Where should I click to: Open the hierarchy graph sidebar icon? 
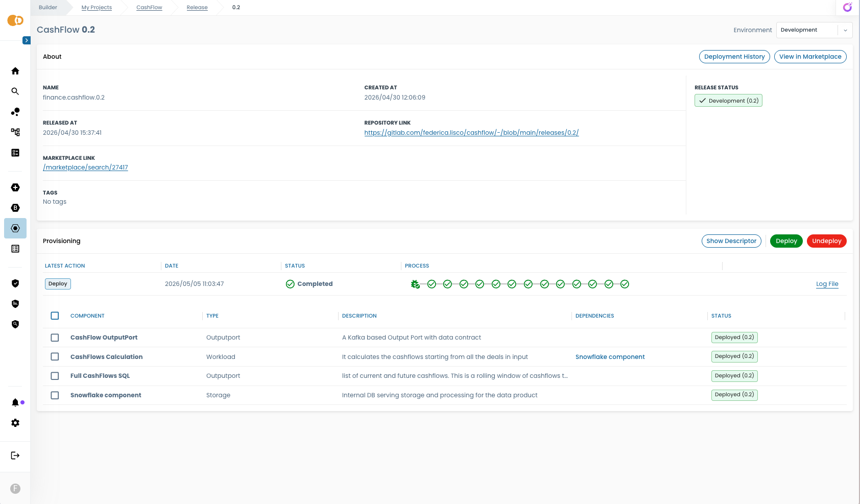[x=15, y=132]
